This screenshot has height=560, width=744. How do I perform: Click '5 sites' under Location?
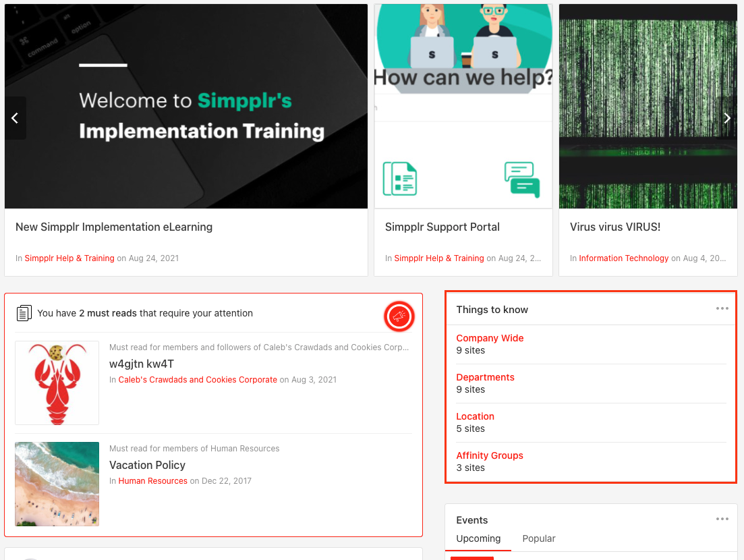[470, 428]
